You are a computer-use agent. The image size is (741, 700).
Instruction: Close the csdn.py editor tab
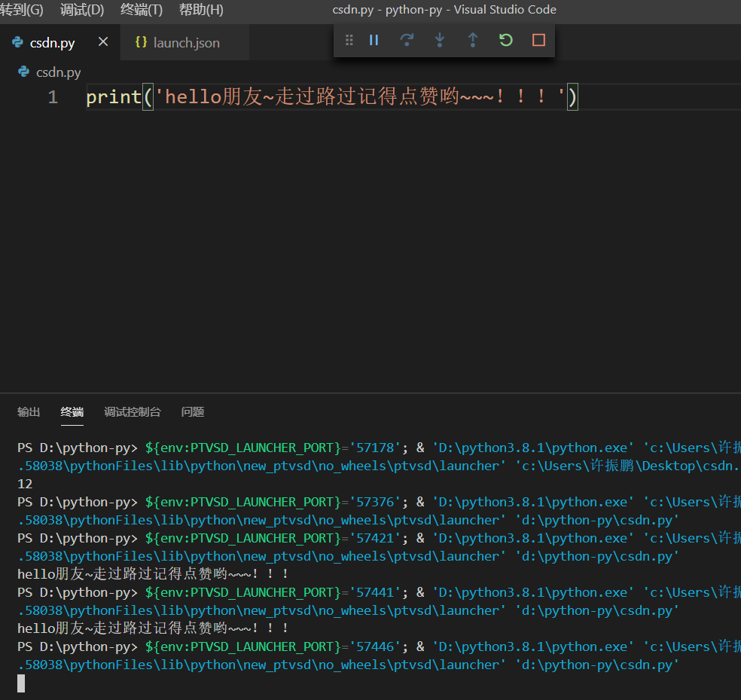click(103, 42)
